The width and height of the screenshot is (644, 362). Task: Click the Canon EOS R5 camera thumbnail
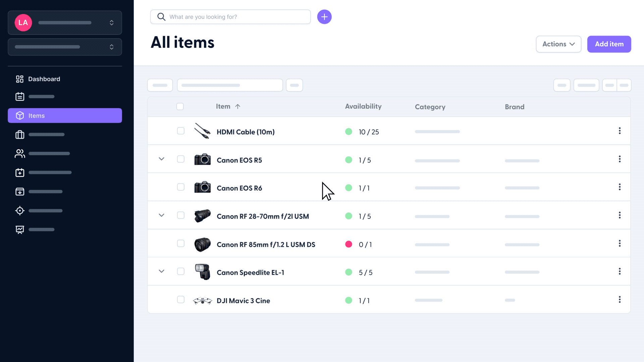click(x=203, y=159)
